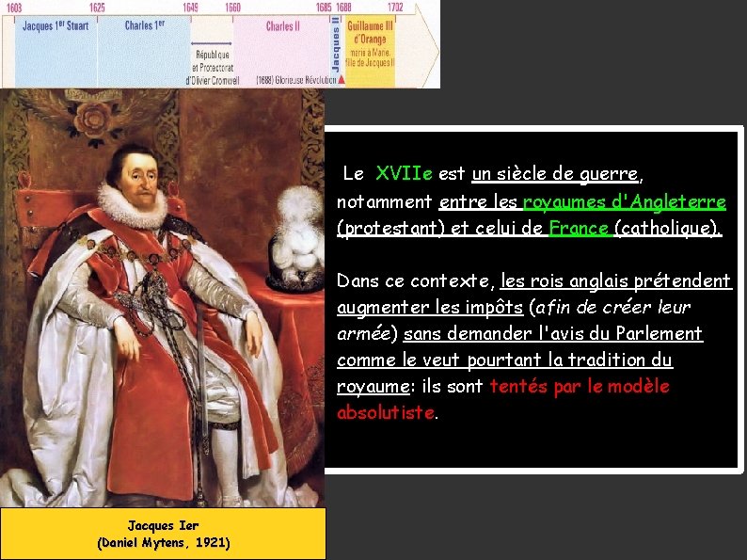Click the italic text afin de créer leur

pyautogui.click(x=612, y=307)
